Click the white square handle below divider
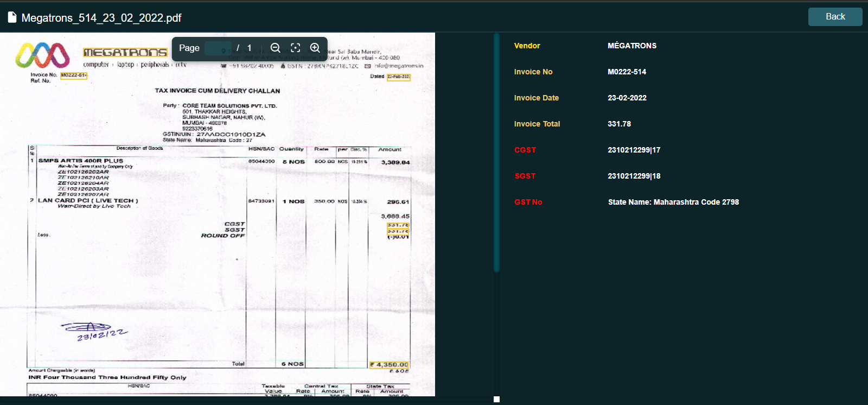This screenshot has width=868, height=405. click(x=496, y=399)
